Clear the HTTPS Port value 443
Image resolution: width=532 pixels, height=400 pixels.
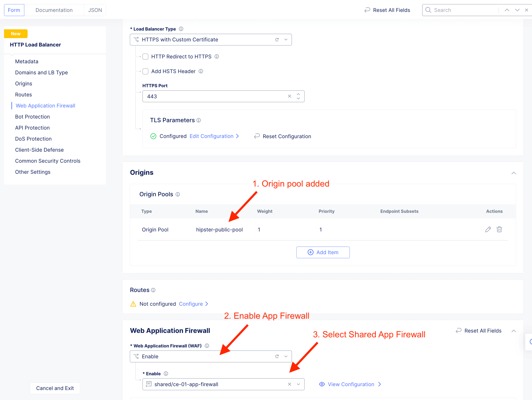[x=289, y=96]
